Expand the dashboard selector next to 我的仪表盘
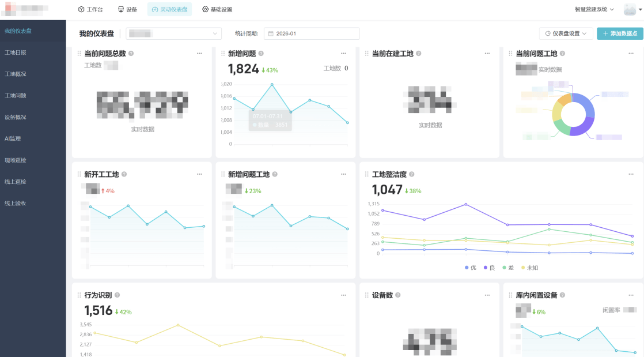Screen dimensions: 644x357 pyautogui.click(x=173, y=33)
